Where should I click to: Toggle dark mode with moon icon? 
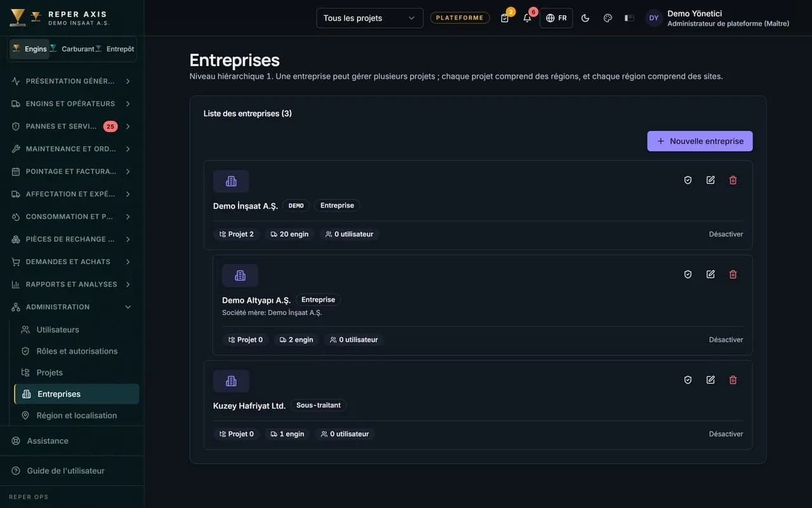(586, 18)
